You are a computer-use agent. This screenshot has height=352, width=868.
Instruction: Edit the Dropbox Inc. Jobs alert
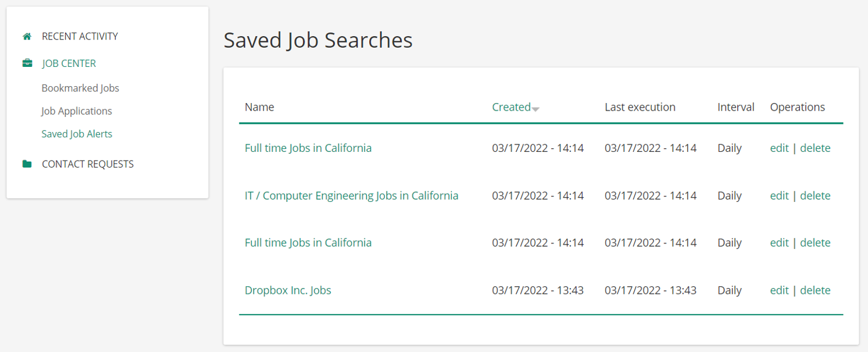(778, 290)
